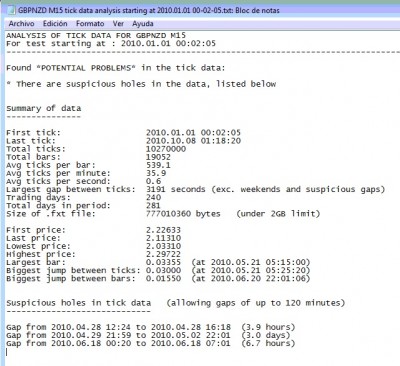The height and width of the screenshot is (366, 400).
Task: Click the 'Summary of data' heading
Action: pyautogui.click(x=43, y=108)
